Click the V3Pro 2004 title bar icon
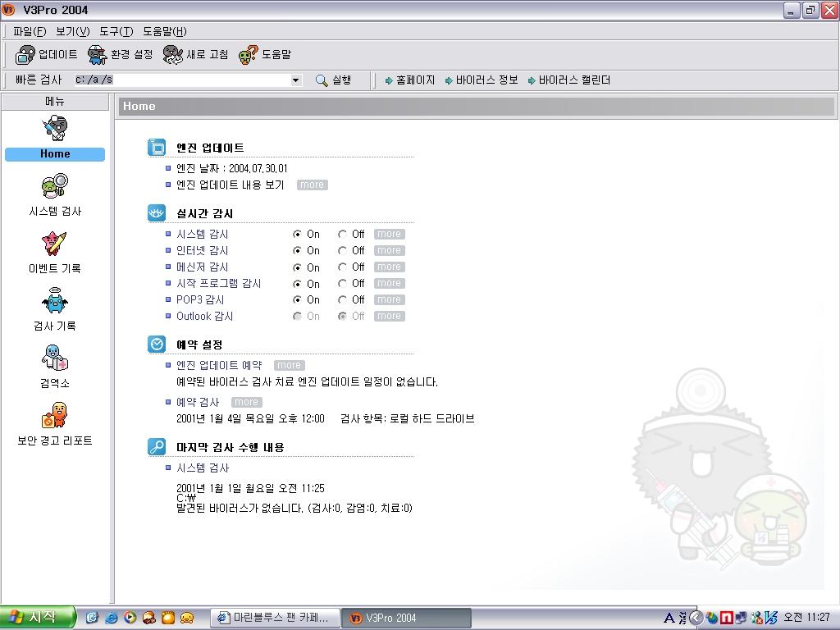The image size is (840, 630). click(x=8, y=10)
